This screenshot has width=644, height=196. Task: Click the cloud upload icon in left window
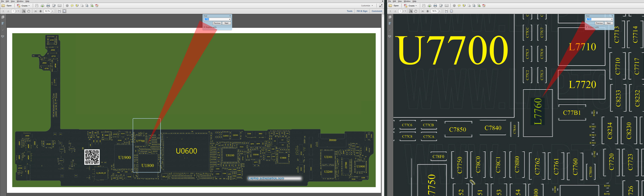pos(42,6)
